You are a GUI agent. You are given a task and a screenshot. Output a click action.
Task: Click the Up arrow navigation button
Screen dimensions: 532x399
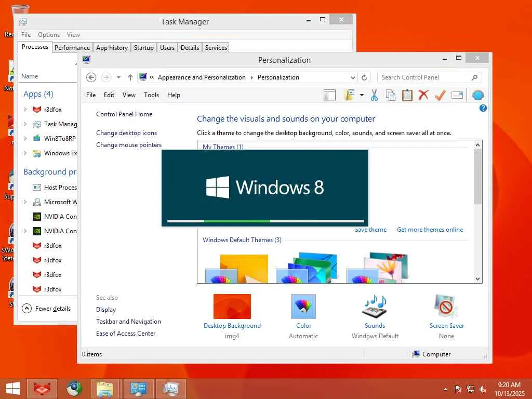(x=130, y=77)
